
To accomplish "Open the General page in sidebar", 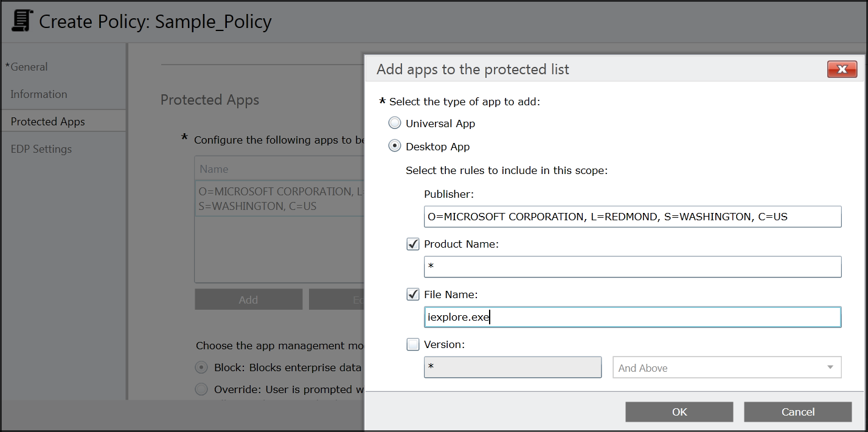I will pyautogui.click(x=29, y=67).
